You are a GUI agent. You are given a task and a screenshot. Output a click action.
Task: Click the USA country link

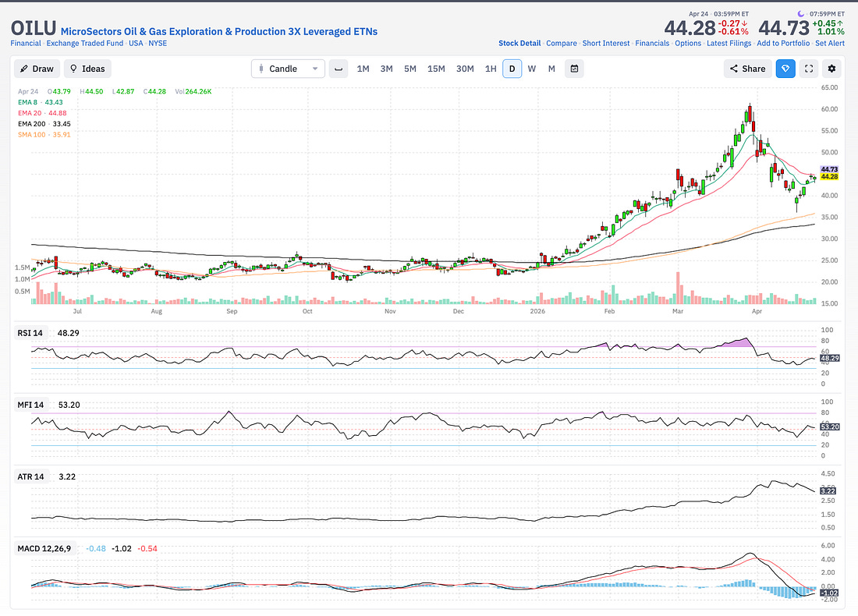click(x=136, y=43)
